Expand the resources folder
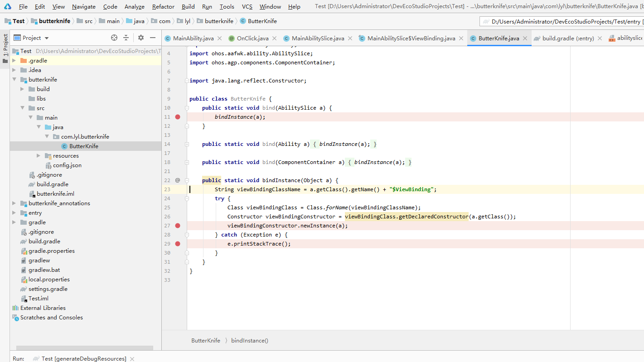Viewport: 644px width, 362px height. point(39,156)
